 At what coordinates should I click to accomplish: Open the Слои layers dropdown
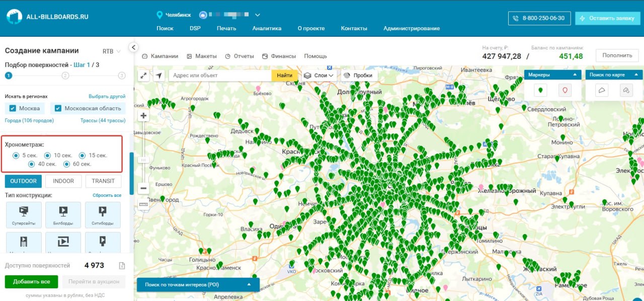point(319,76)
